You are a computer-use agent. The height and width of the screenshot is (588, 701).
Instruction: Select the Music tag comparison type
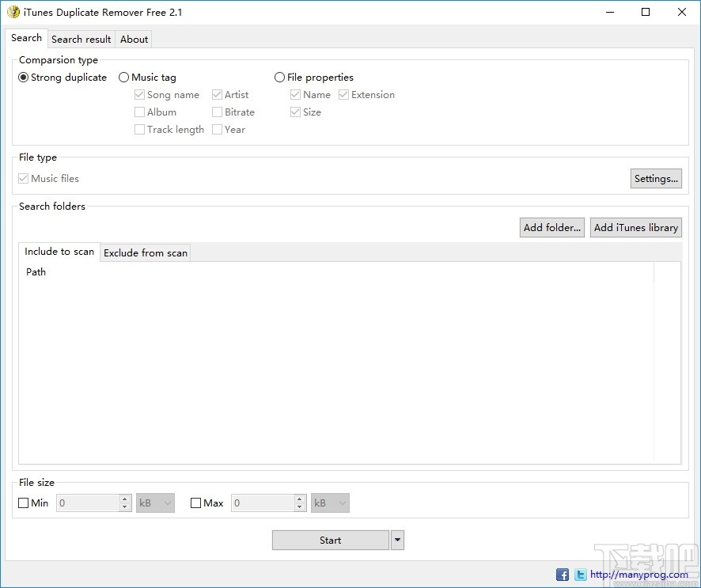[123, 77]
